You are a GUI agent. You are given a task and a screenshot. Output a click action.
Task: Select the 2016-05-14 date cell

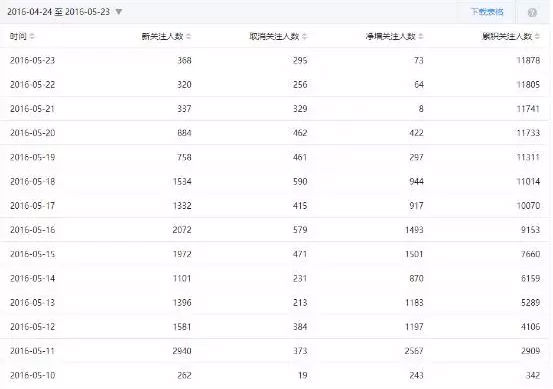tap(32, 279)
